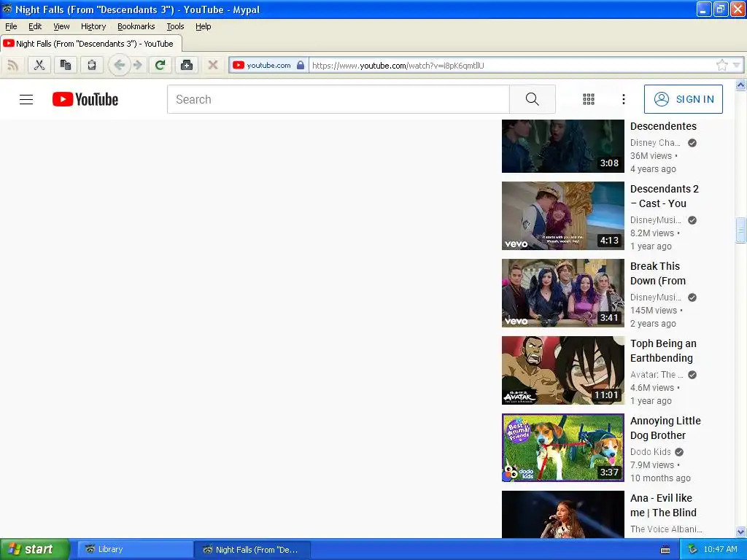Click the YouTube logo home link
This screenshot has height=560, width=747.
pos(85,99)
